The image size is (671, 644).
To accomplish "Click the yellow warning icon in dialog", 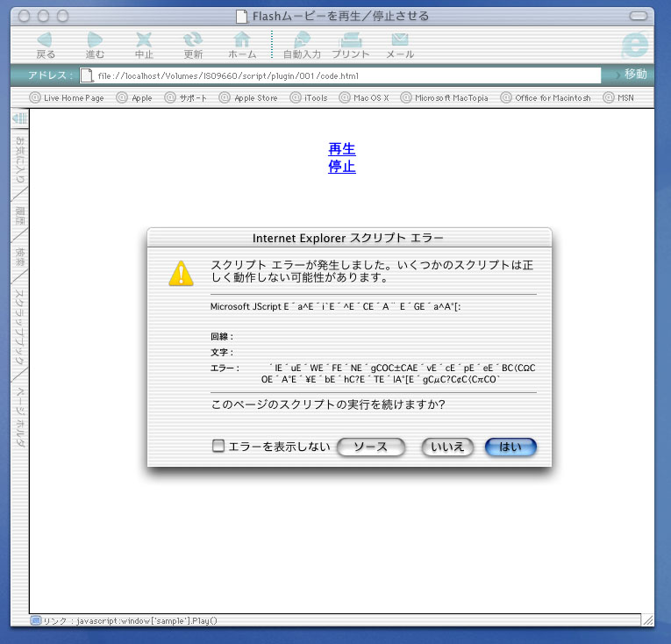I will pyautogui.click(x=181, y=273).
